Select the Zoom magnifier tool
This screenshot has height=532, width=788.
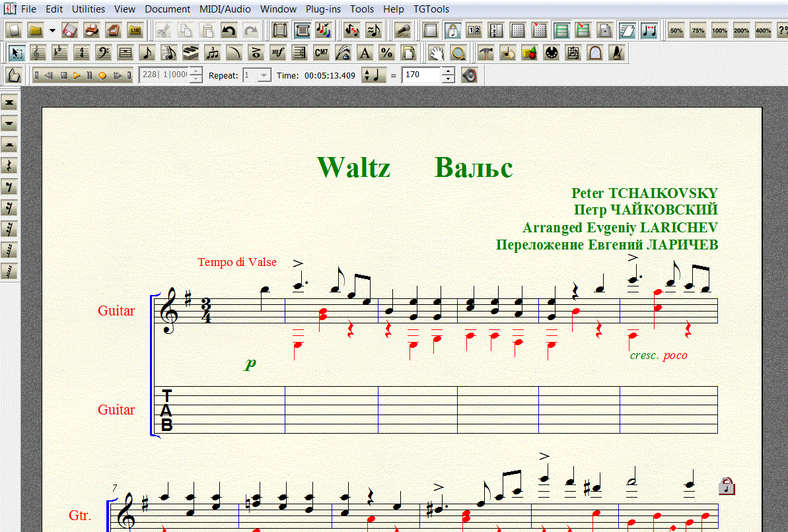click(x=458, y=53)
